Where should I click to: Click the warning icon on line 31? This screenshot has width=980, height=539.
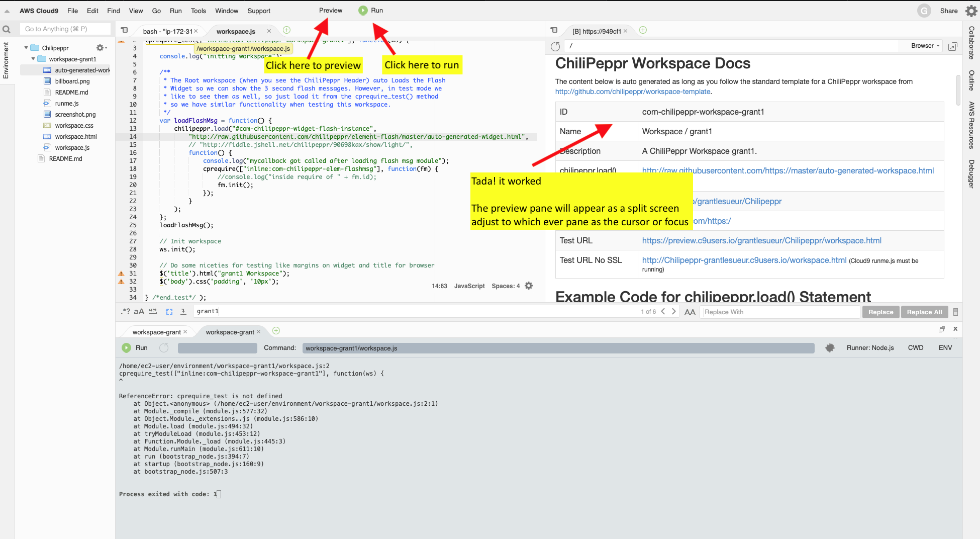pos(121,274)
